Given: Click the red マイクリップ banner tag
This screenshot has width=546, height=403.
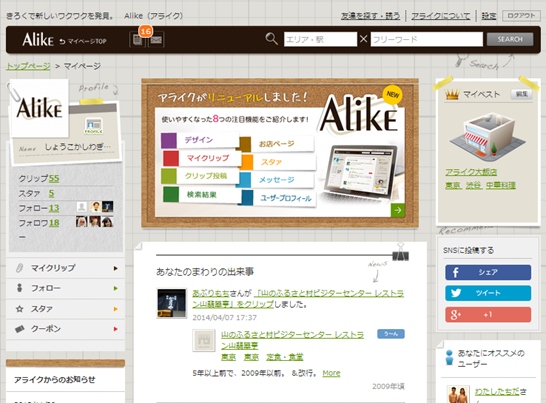Looking at the screenshot, I should tap(201, 158).
